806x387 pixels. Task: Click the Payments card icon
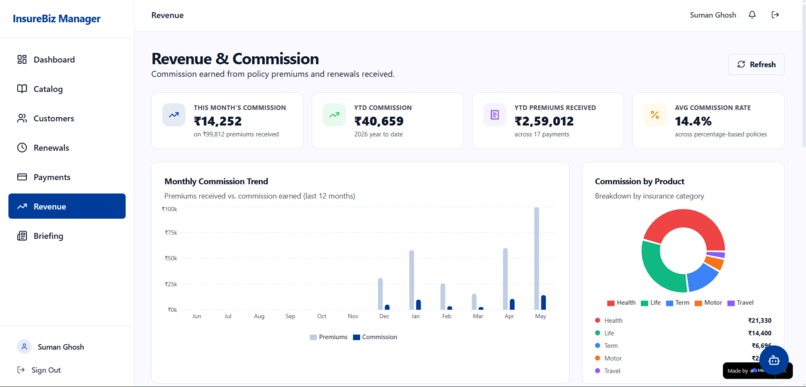[x=22, y=177]
